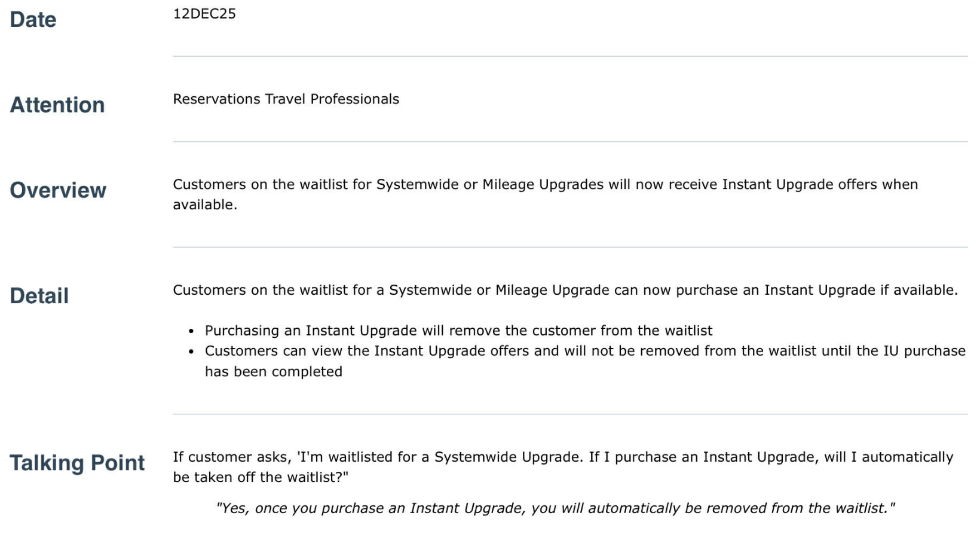980x534 pixels.
Task: Click the Talking Point heading
Action: point(77,463)
